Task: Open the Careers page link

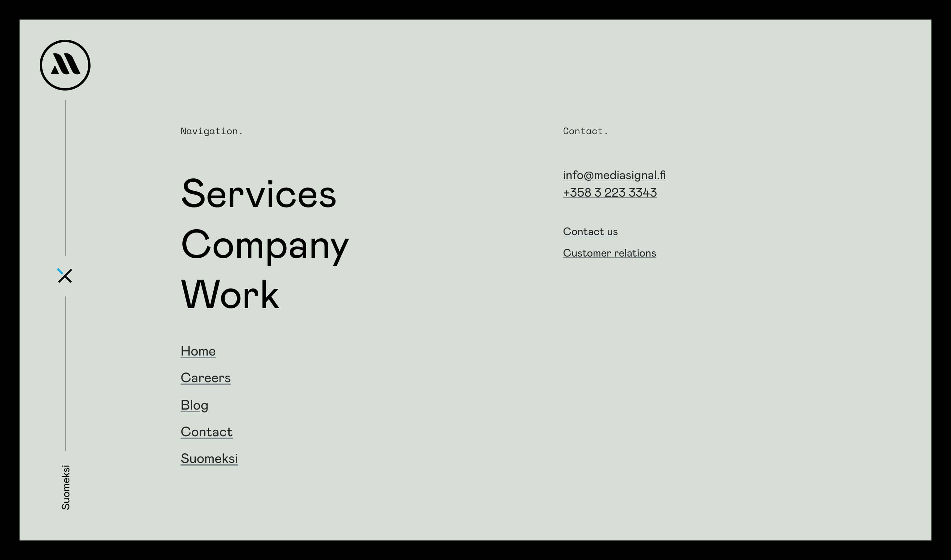Action: (206, 378)
